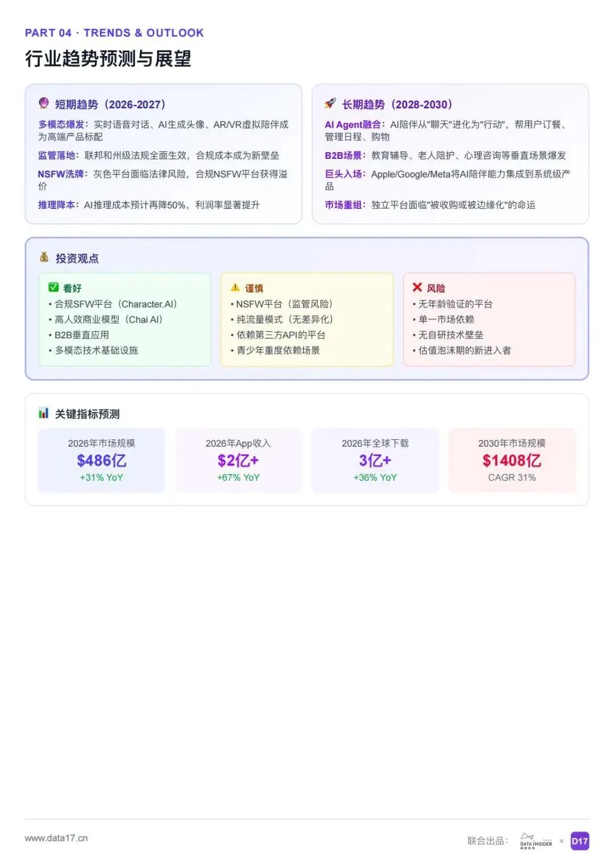Click the +31% YoY value
Image resolution: width=613 pixels, height=868 pixels.
pos(102,477)
